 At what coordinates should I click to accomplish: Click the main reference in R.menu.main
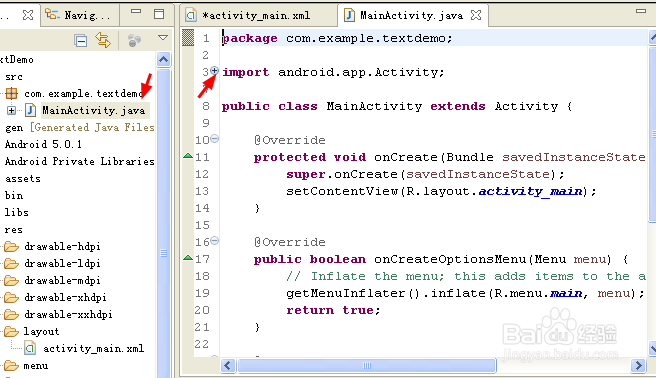point(566,293)
